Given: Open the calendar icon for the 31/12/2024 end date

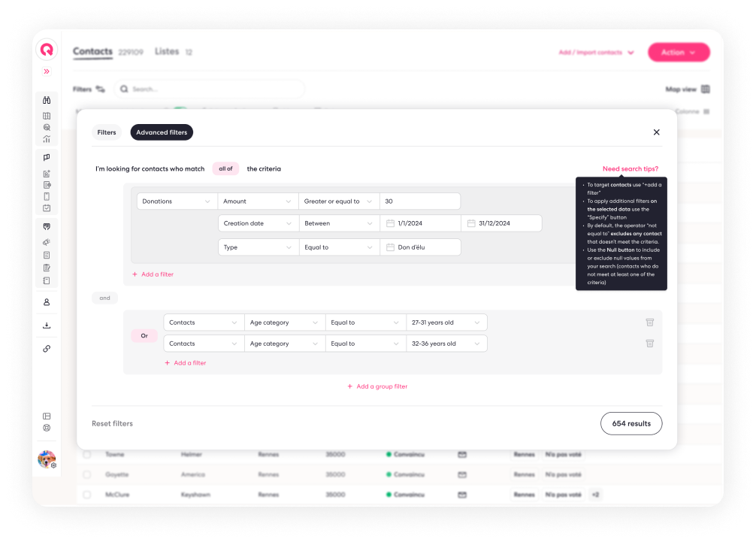Looking at the screenshot, I should (x=471, y=223).
